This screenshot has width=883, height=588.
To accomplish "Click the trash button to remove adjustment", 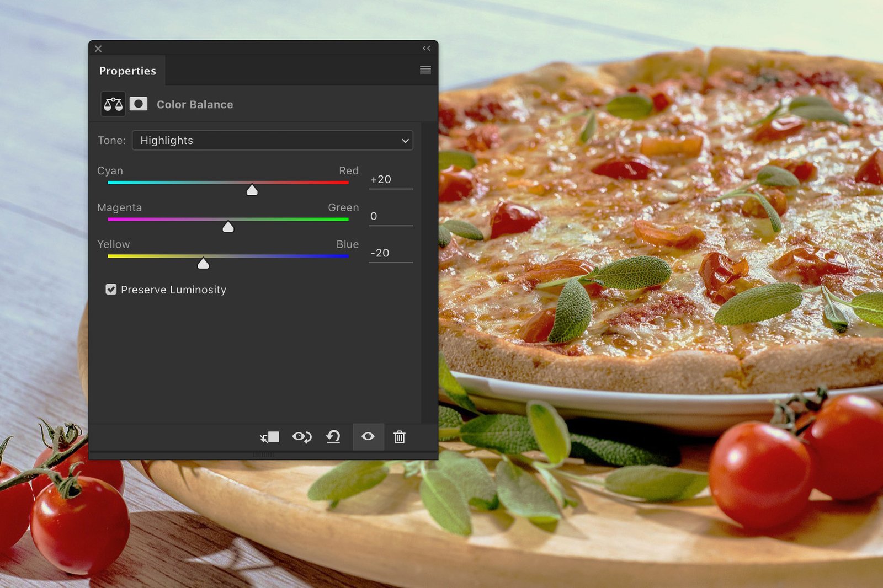I will point(399,437).
